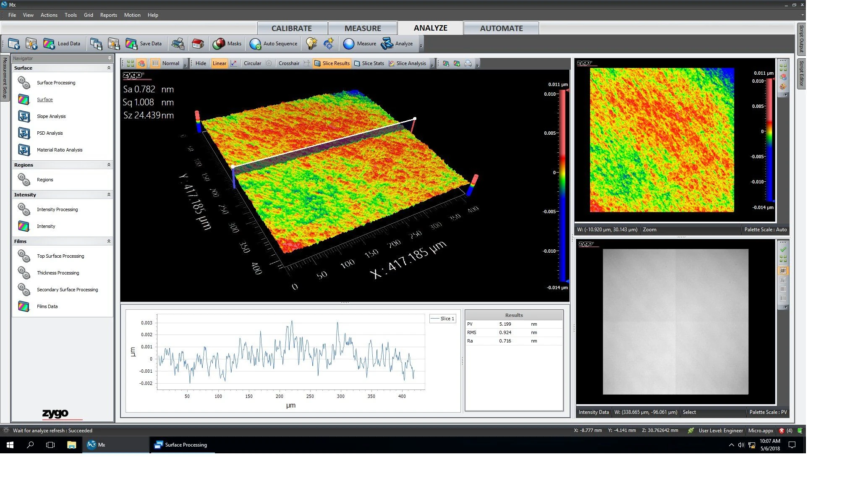The width and height of the screenshot is (868, 502).
Task: Click the fit-to-window icon in the 3D plot toolbar
Action: 131,63
